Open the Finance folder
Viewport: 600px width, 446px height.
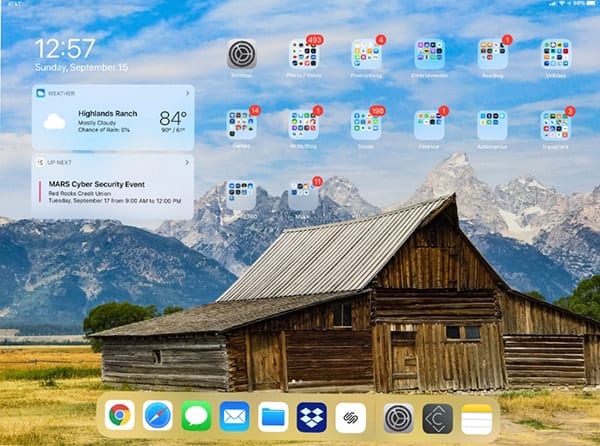pyautogui.click(x=429, y=124)
